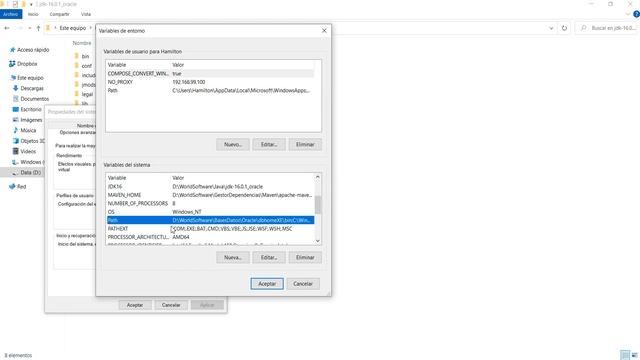Select NO_PROXY user variable row

pyautogui.click(x=210, y=82)
